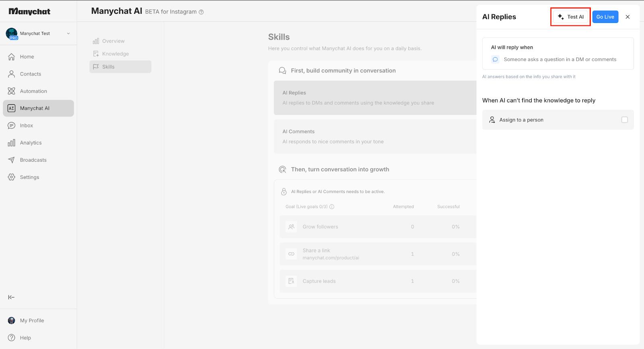
Task: Open My Profile in the sidebar
Action: (32, 321)
